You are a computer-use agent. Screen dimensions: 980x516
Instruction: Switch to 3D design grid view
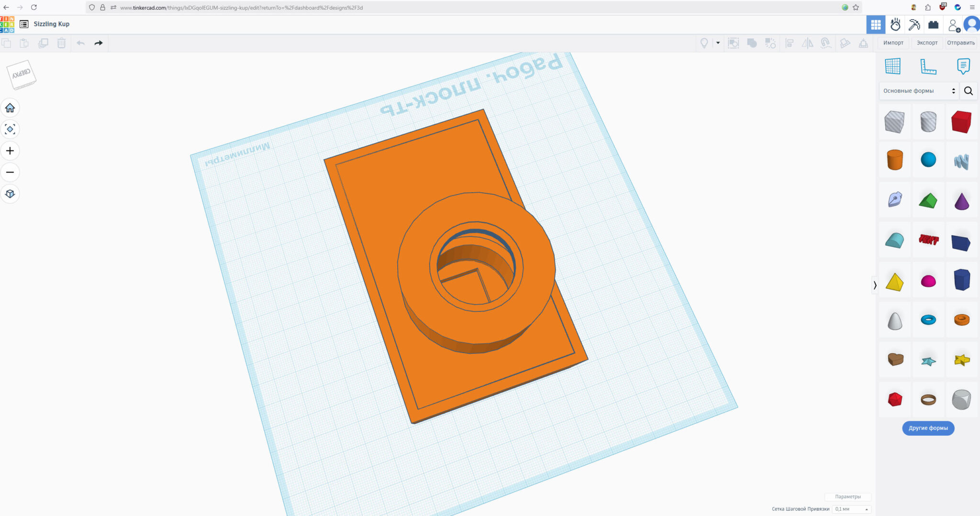coord(876,24)
